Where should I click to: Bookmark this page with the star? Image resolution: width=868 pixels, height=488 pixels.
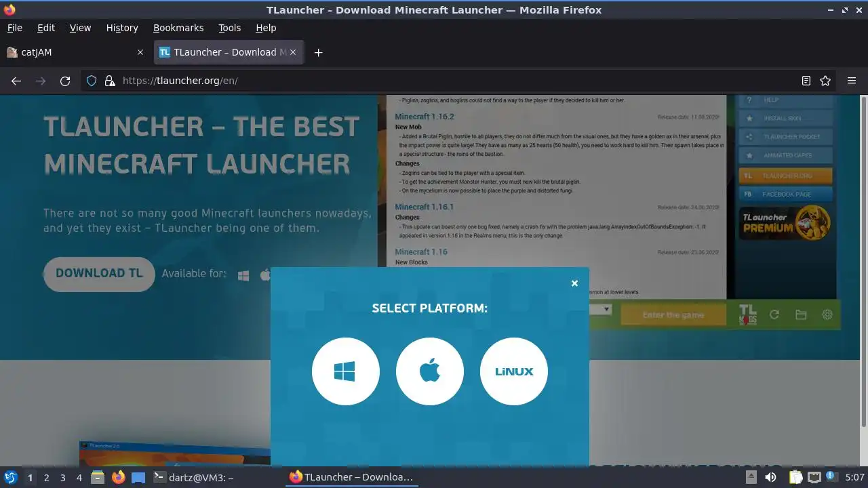pos(825,81)
